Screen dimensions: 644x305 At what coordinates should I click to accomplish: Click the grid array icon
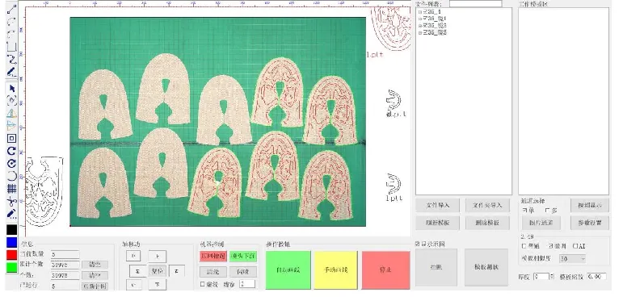point(11,189)
